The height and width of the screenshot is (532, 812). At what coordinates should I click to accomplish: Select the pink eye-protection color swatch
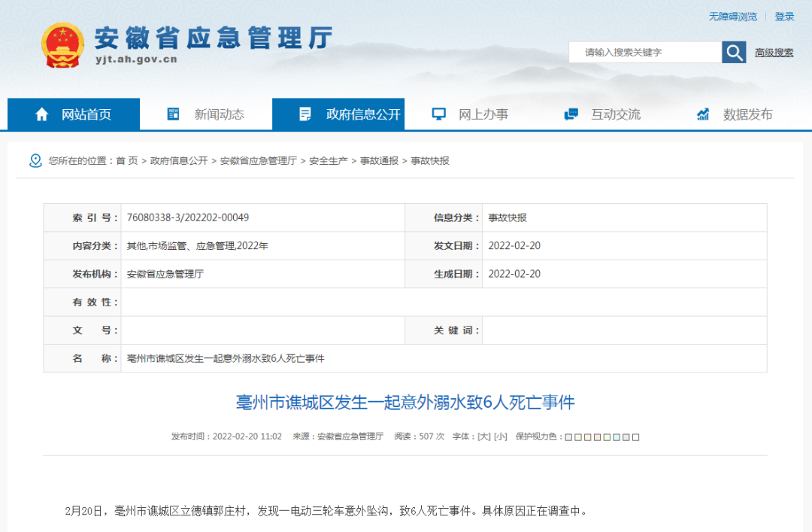(x=597, y=437)
